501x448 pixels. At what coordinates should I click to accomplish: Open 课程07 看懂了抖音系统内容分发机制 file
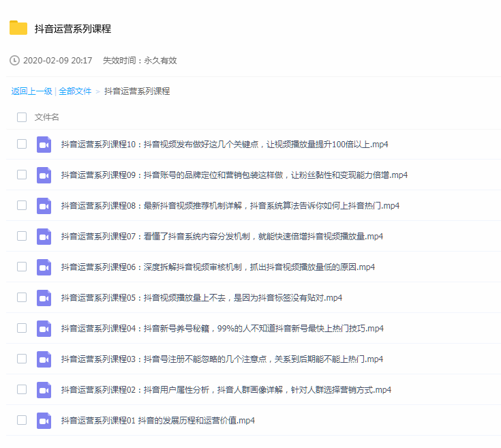point(222,237)
